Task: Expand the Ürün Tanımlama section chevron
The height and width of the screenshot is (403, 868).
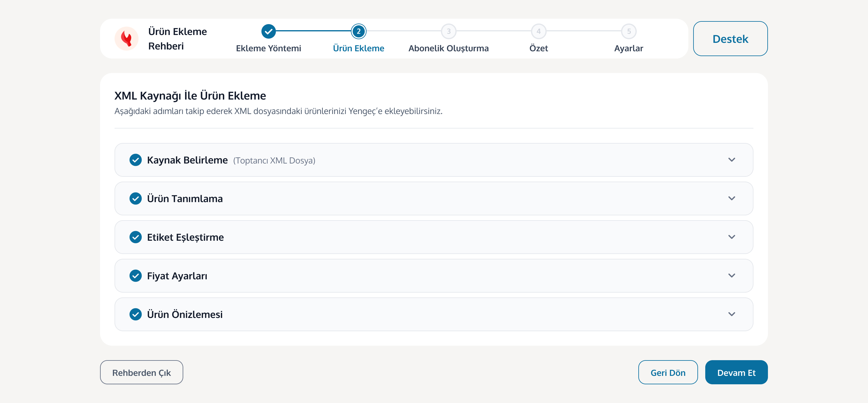Action: pyautogui.click(x=731, y=198)
